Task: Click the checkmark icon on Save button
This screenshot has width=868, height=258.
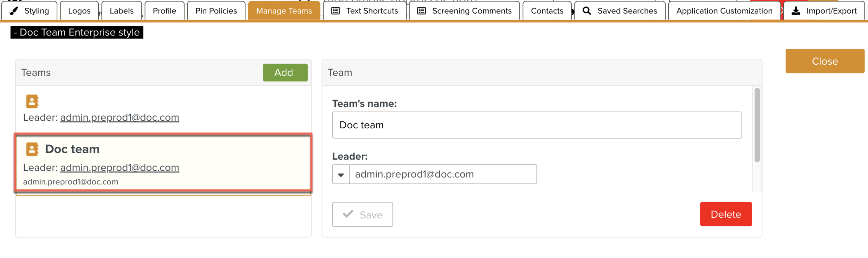Action: point(348,214)
